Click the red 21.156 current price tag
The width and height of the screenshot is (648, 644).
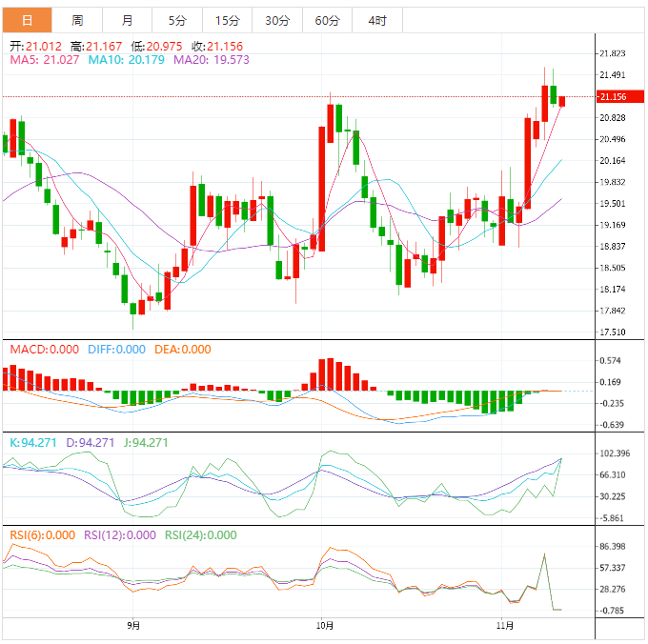pyautogui.click(x=620, y=96)
